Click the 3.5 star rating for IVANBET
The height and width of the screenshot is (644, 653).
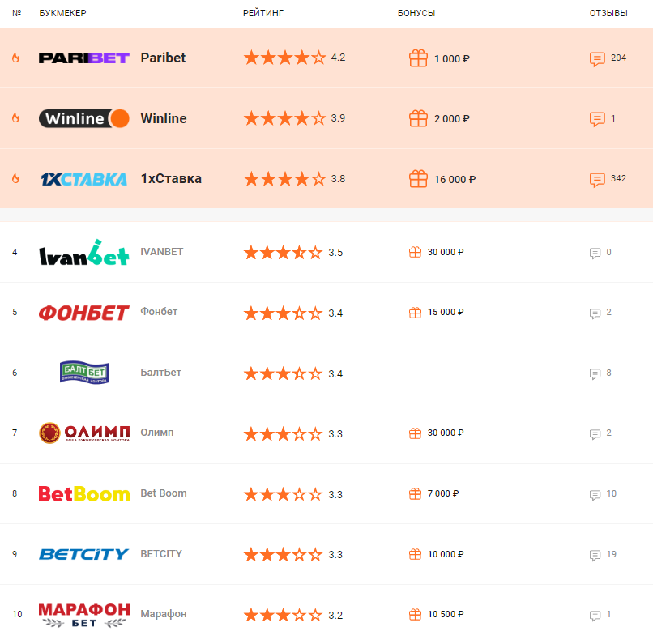coord(293,253)
